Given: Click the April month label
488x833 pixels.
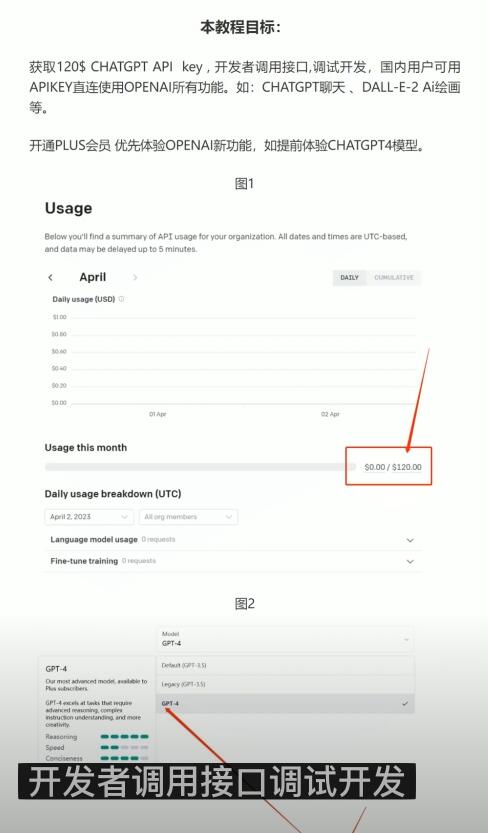Looking at the screenshot, I should 93,277.
